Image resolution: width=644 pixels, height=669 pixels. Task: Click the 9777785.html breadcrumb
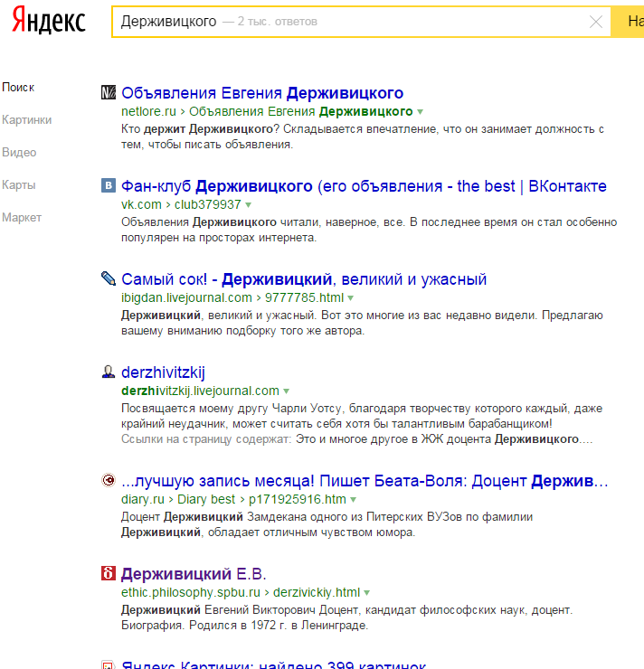304,297
